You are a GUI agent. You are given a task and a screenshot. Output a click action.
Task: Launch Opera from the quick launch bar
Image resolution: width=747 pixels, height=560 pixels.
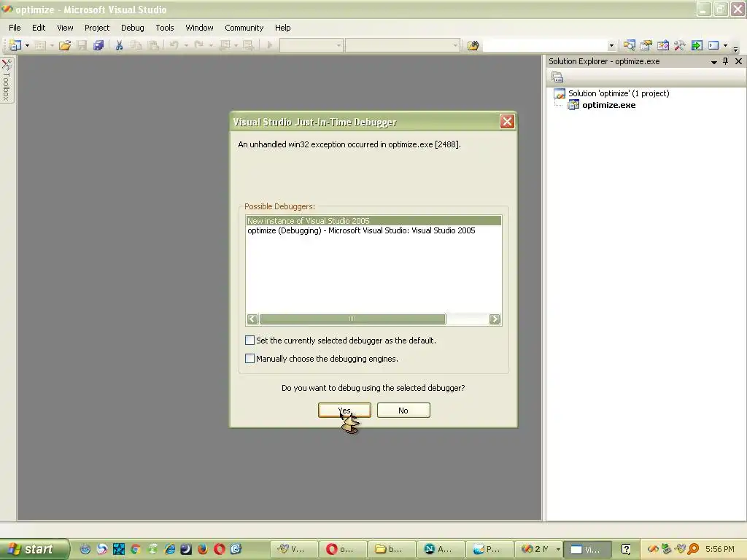point(219,549)
